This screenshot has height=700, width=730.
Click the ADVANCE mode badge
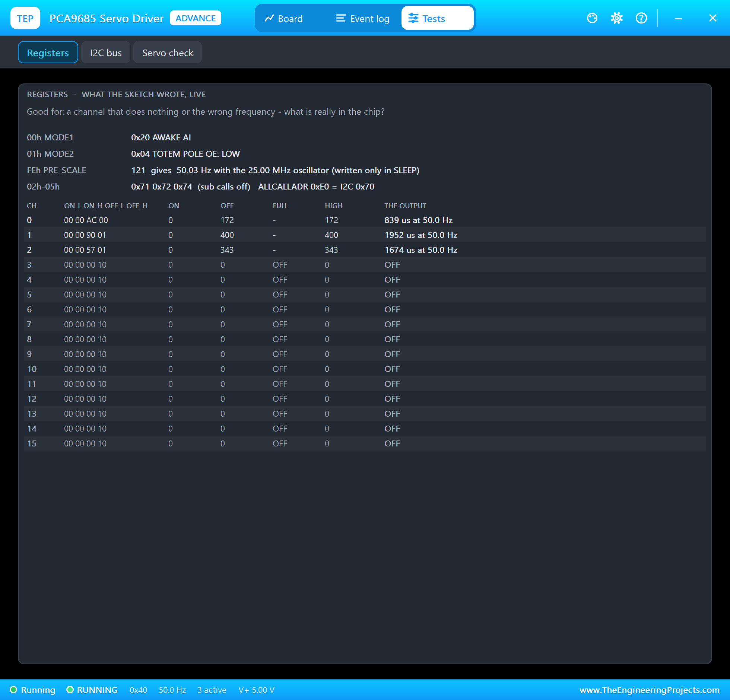pyautogui.click(x=196, y=18)
